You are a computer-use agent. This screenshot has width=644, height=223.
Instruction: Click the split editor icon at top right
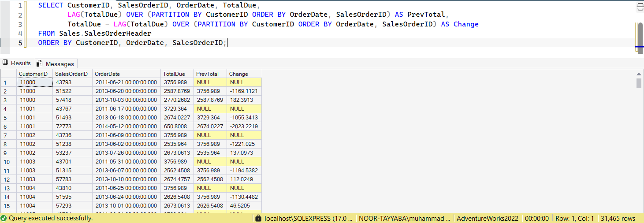[x=640, y=7]
